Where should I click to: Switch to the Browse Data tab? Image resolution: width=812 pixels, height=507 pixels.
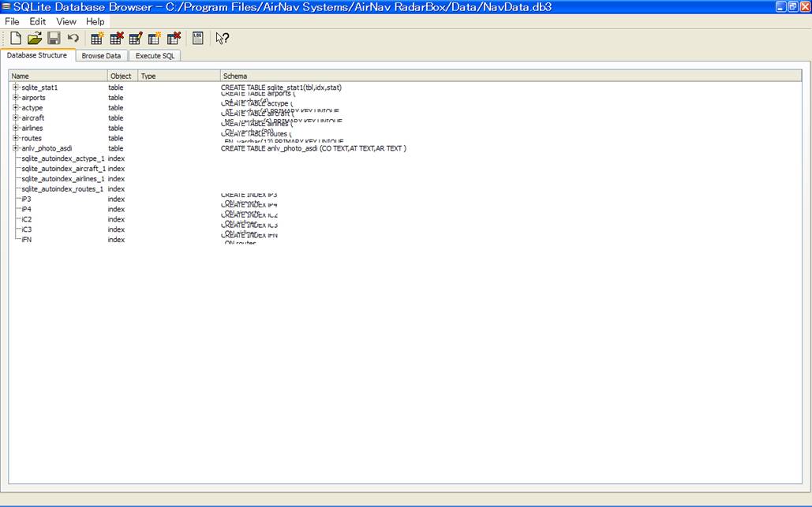102,56
